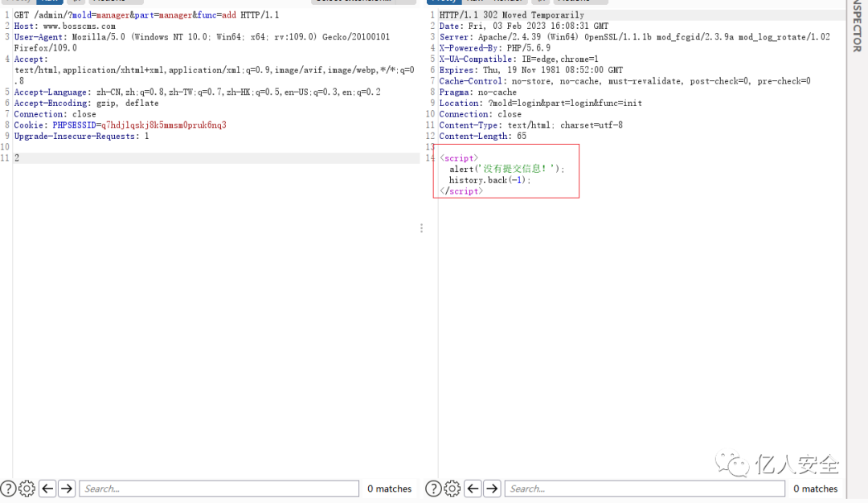Open search settings gear in response pane
Screen dimensions: 868x503
point(452,489)
